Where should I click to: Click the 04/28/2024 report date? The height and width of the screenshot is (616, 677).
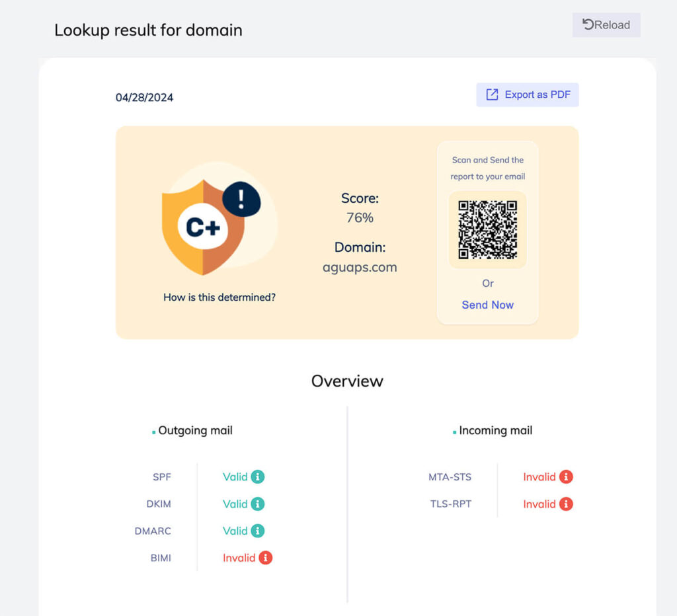tap(144, 97)
